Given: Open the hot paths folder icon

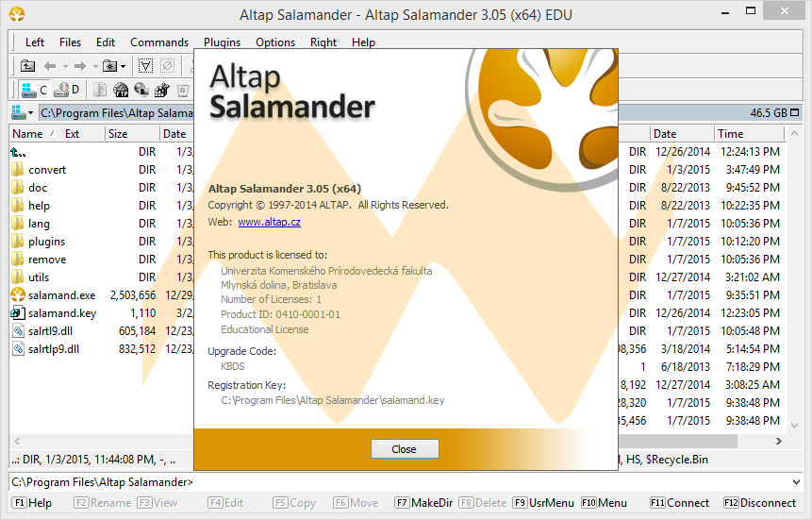Looking at the screenshot, I should [109, 66].
